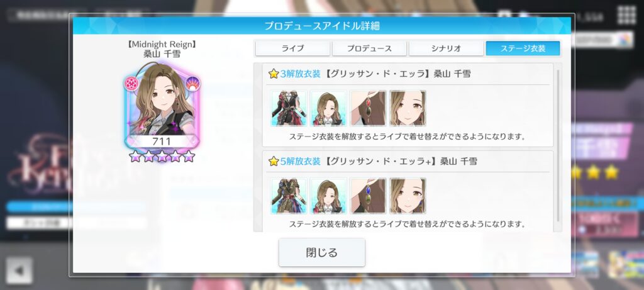
Task: Click the 3解放衣装 dress outfit icon
Action: pyautogui.click(x=289, y=108)
